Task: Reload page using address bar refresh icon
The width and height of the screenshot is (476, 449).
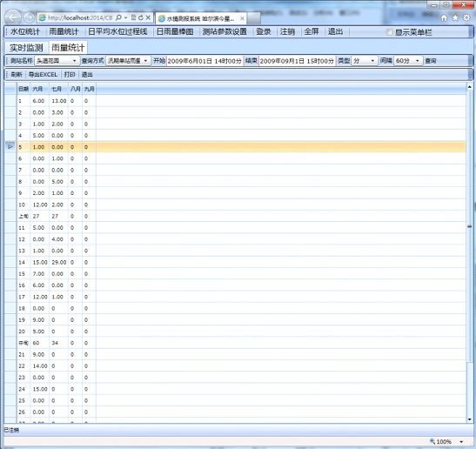Action: coord(141,17)
